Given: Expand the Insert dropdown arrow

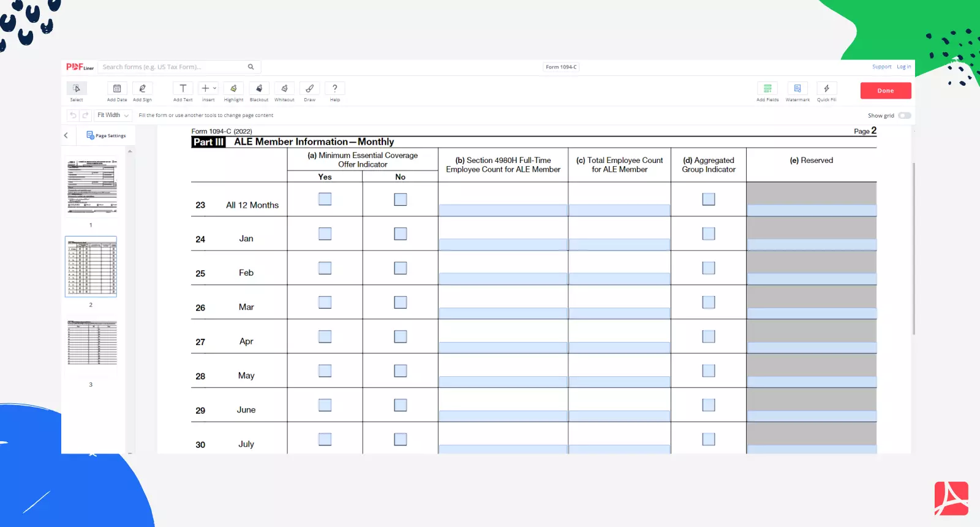Looking at the screenshot, I should pos(215,88).
